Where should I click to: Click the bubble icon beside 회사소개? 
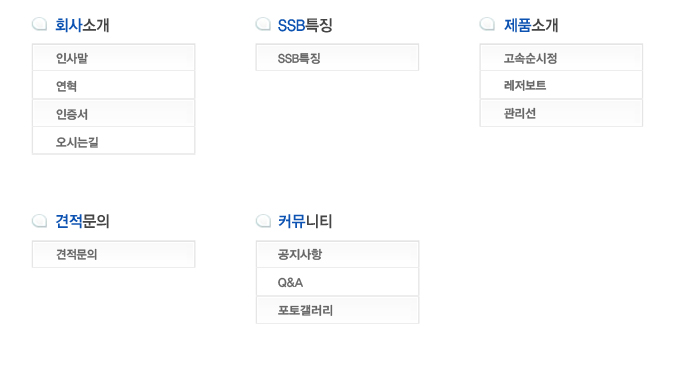(x=40, y=24)
